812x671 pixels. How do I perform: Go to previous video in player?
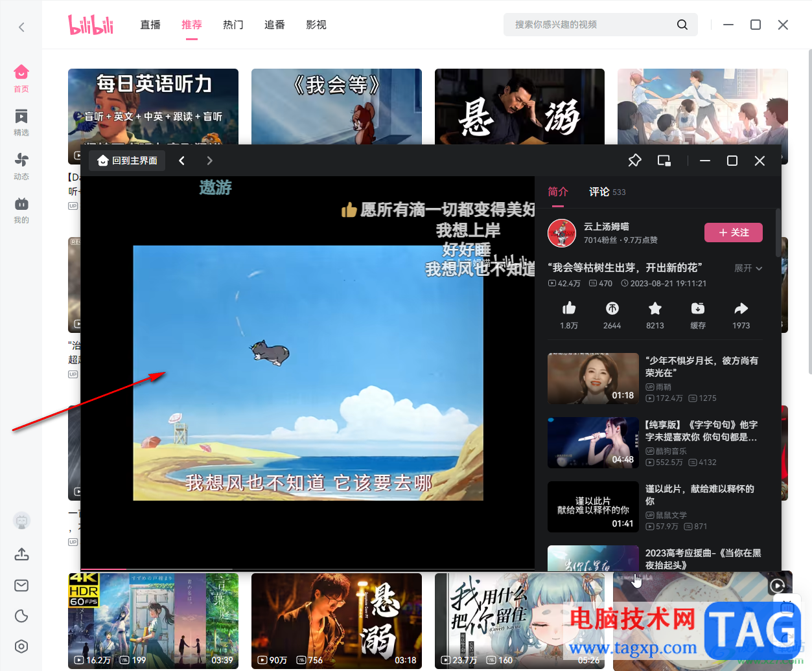(x=182, y=161)
